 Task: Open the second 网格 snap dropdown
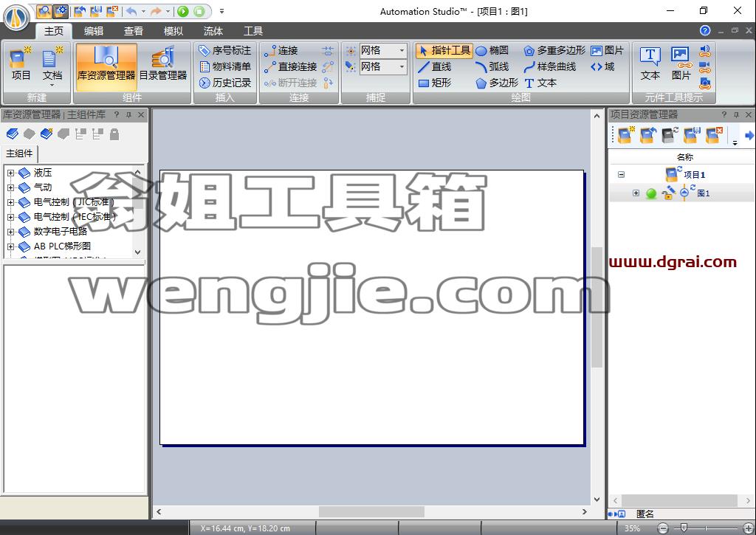(402, 66)
